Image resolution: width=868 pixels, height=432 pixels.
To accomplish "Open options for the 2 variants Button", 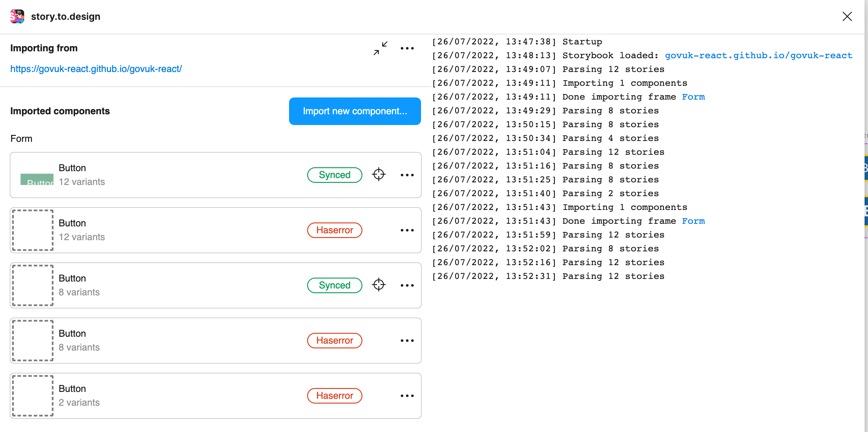I will 407,396.
